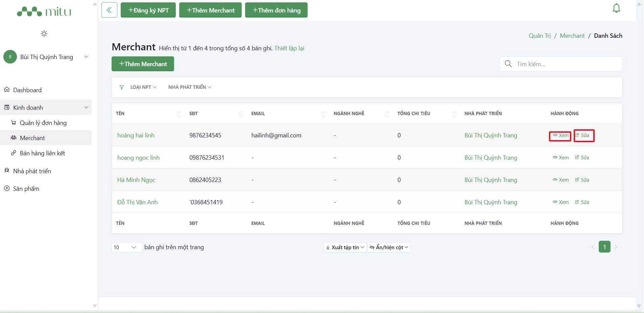
Task: Open the Ẩn/hiện cột column visibility menu
Action: pos(389,247)
